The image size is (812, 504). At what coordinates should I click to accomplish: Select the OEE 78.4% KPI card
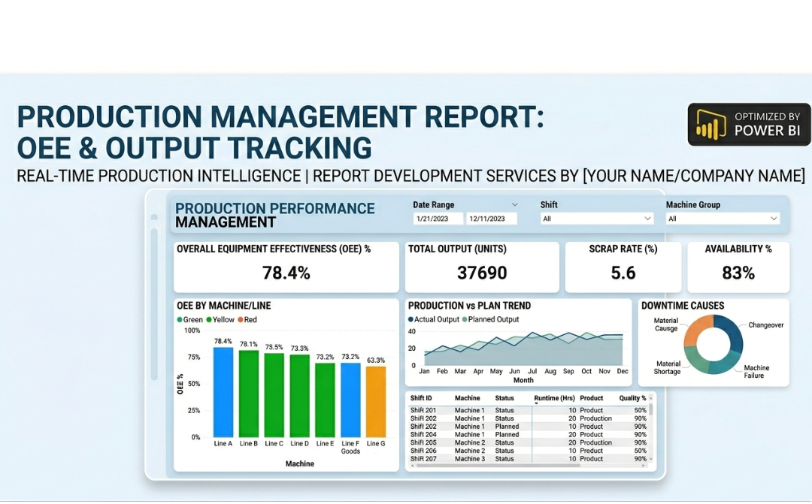[286, 267]
